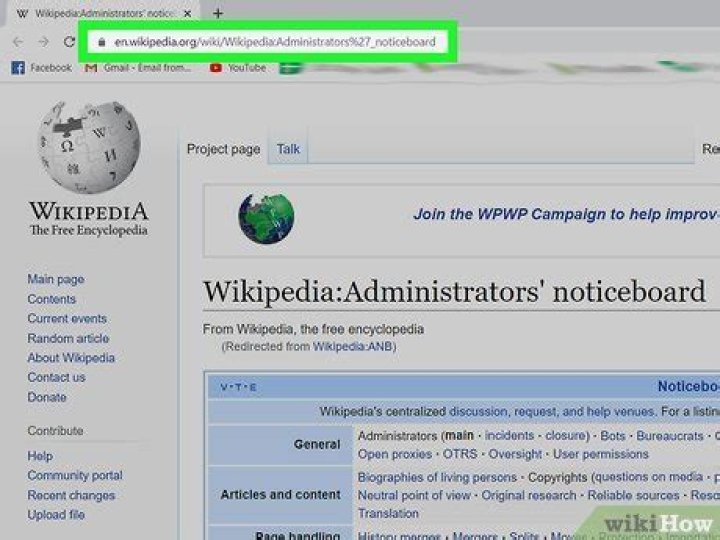
Task: Click the Contribute sidebar heading
Action: 55,431
